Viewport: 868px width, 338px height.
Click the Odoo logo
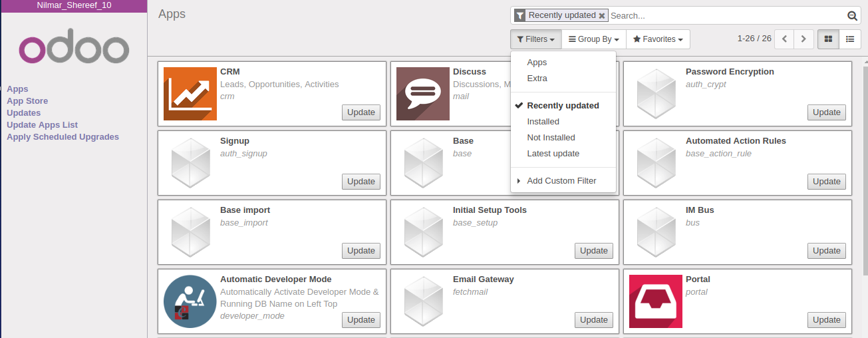(x=74, y=49)
